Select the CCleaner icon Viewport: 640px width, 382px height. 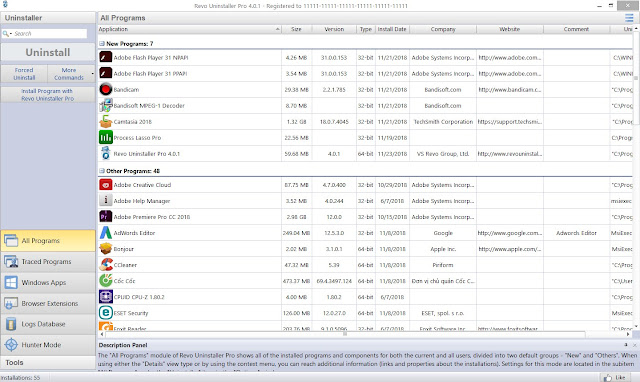pos(106,265)
